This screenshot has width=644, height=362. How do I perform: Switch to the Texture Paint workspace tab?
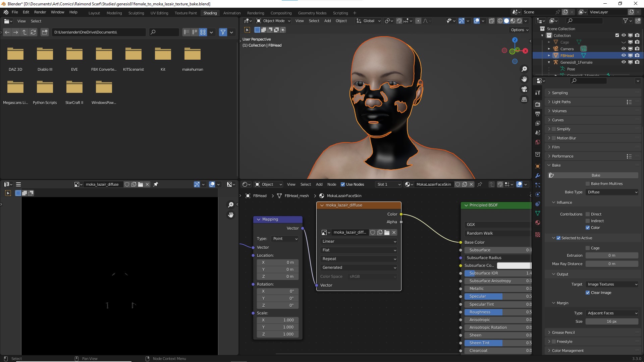tap(186, 13)
